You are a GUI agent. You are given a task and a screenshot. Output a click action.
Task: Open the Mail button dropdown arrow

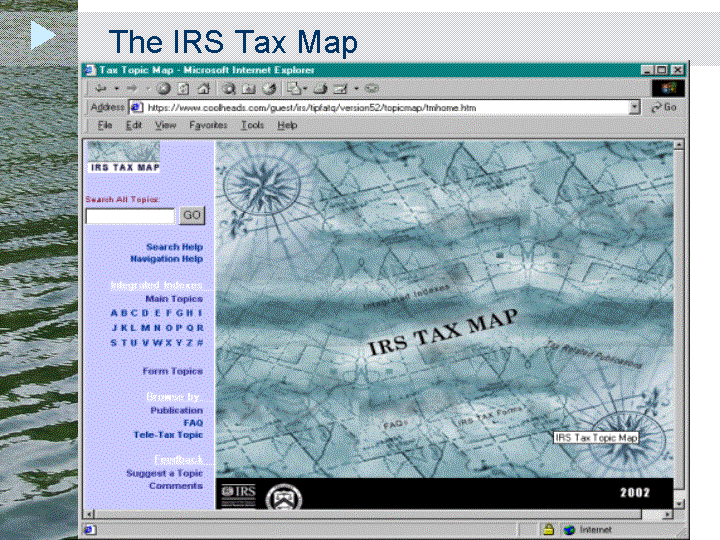coord(305,88)
